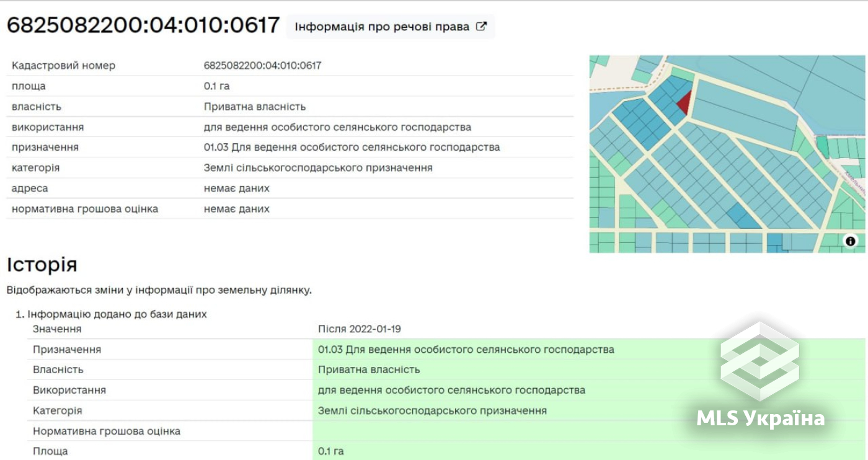
Task: Click the heading 6825082200:04:010:0617
Action: tap(143, 25)
